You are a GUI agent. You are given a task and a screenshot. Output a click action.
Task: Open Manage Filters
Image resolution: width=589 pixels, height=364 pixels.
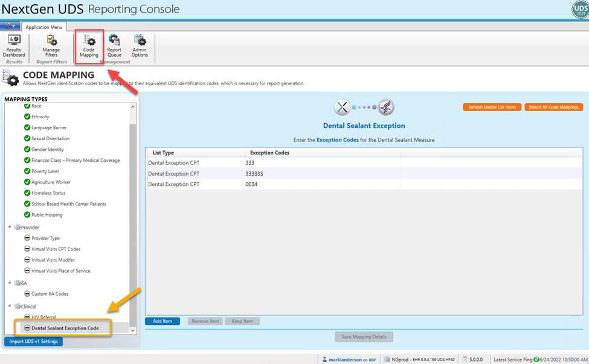click(51, 45)
